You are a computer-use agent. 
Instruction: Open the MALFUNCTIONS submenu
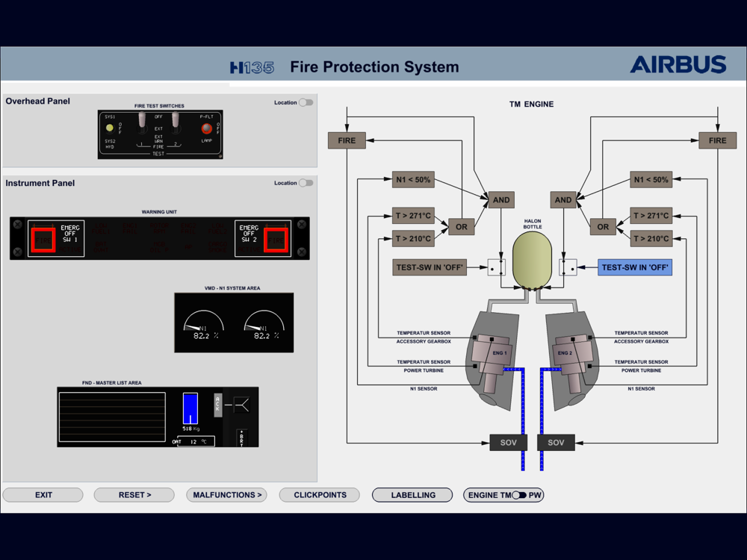pyautogui.click(x=227, y=495)
